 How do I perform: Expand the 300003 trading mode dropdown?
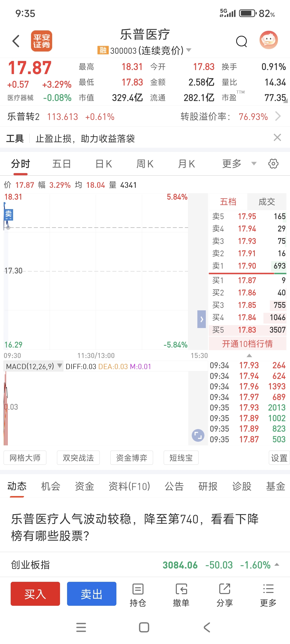189,50
